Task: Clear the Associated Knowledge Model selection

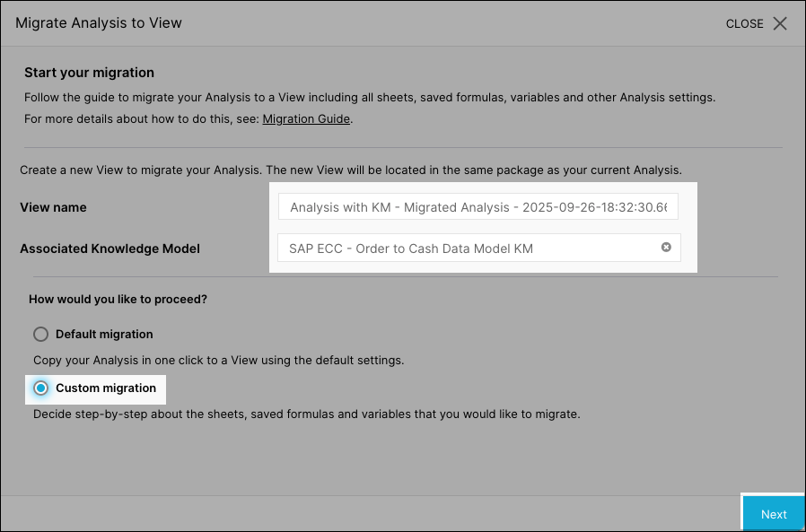Action: (666, 248)
